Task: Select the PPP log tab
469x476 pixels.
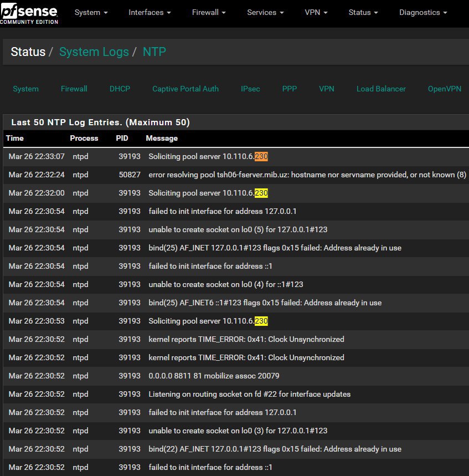Action: point(290,89)
